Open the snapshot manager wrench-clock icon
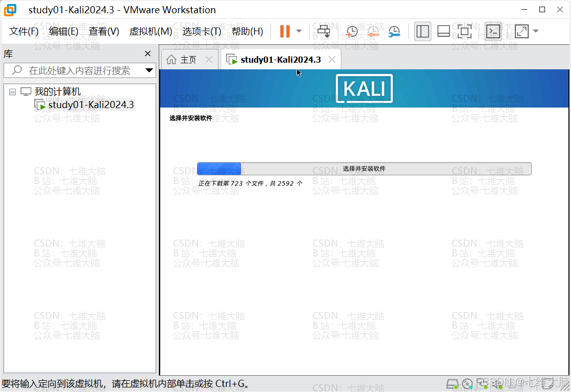The height and width of the screenshot is (392, 571). (394, 32)
